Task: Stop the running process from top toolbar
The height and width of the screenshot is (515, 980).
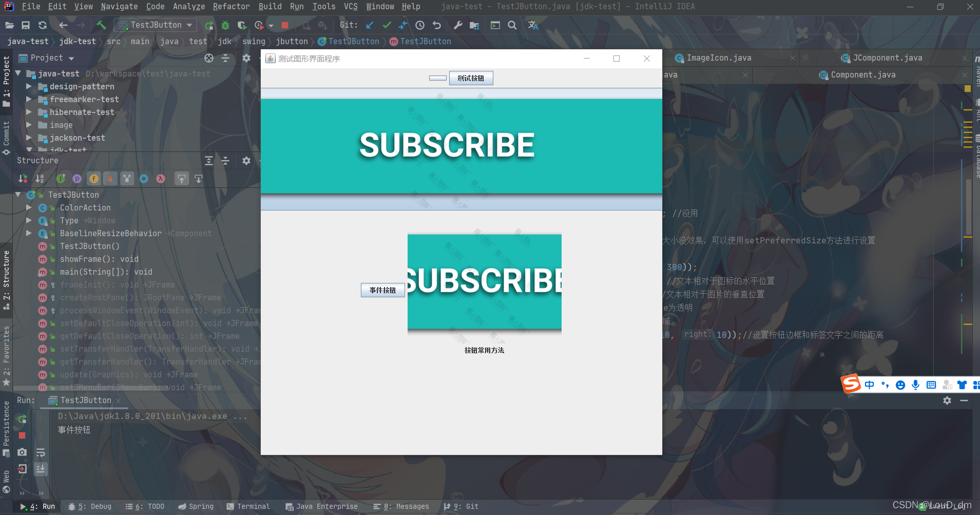Action: (285, 25)
